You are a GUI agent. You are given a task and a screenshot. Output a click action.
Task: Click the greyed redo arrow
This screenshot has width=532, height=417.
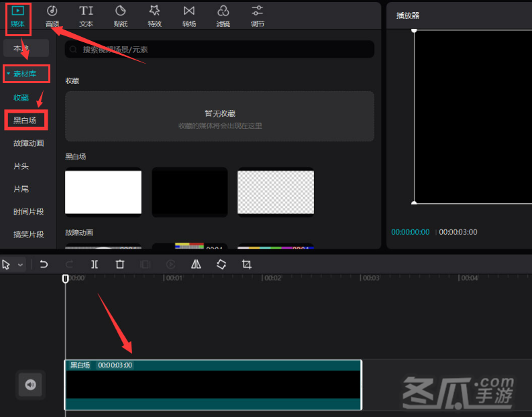(69, 264)
